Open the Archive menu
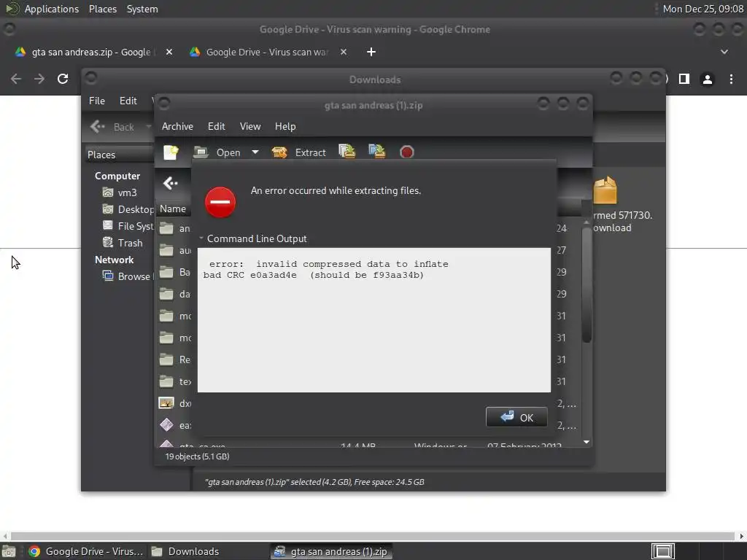Image resolution: width=747 pixels, height=560 pixels. click(177, 126)
